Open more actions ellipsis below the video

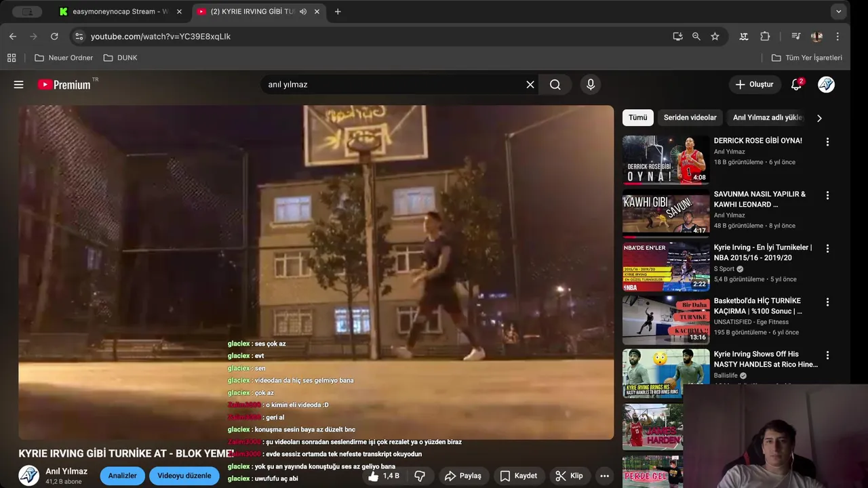pos(604,476)
